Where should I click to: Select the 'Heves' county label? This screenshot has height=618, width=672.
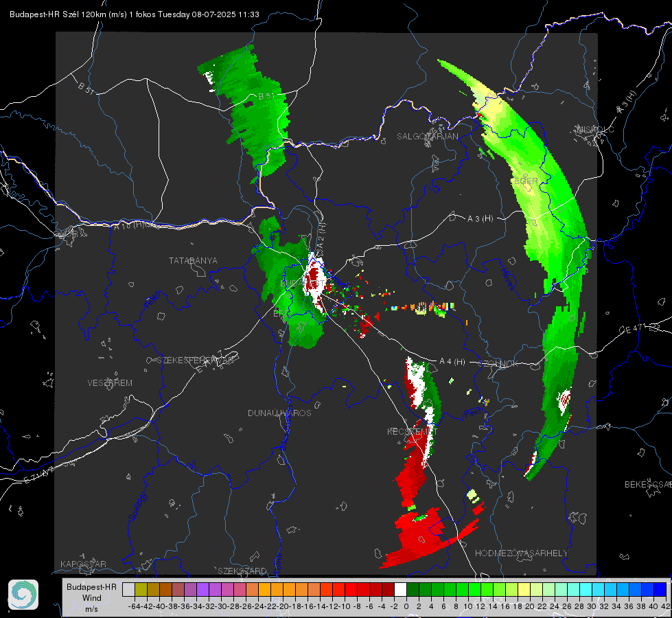pyautogui.click(x=507, y=279)
